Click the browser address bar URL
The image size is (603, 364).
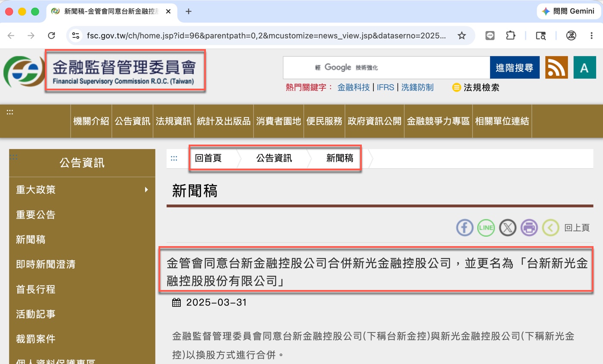coord(267,36)
